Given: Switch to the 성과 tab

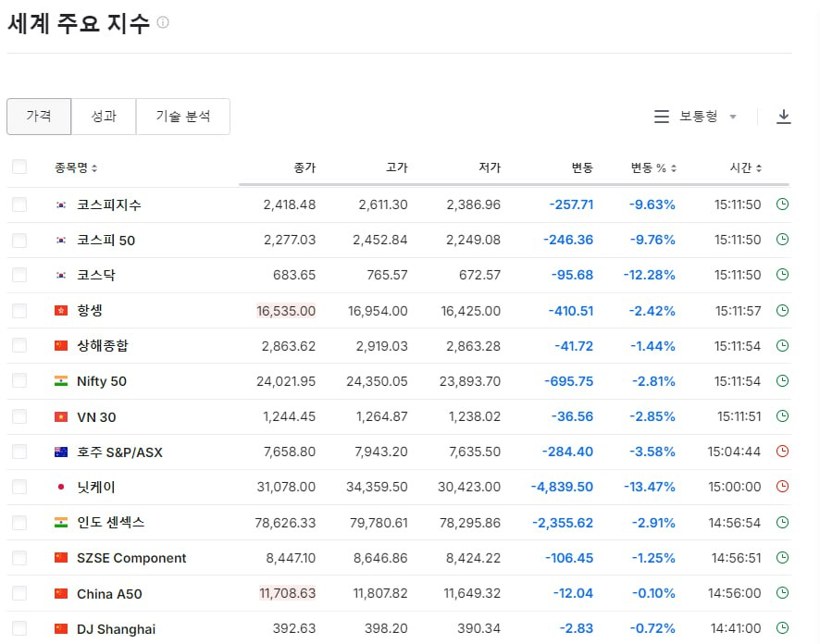Looking at the screenshot, I should click(104, 117).
